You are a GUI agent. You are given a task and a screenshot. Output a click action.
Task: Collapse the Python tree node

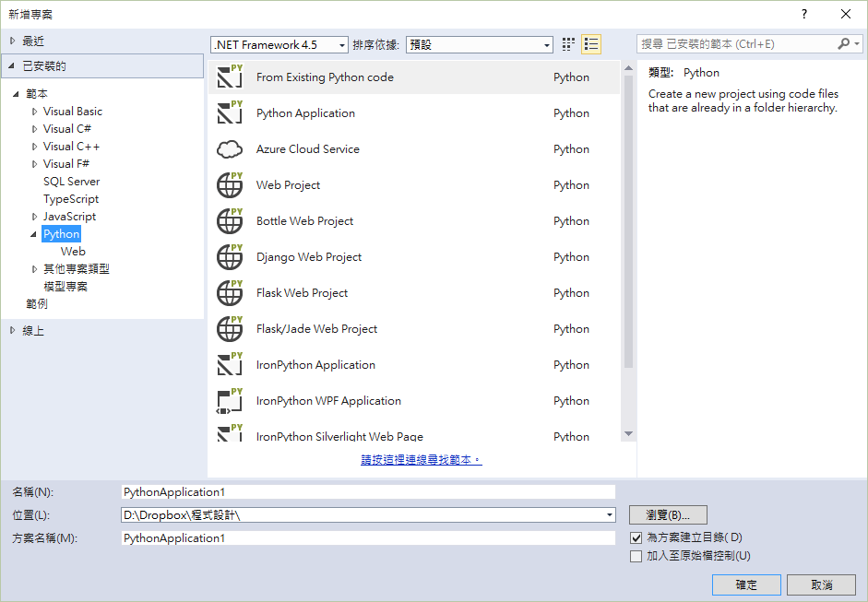click(x=34, y=234)
